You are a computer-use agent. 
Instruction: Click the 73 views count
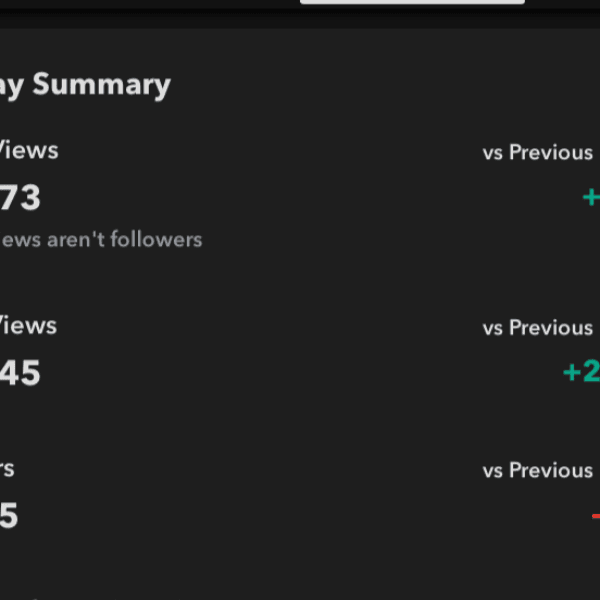20,198
